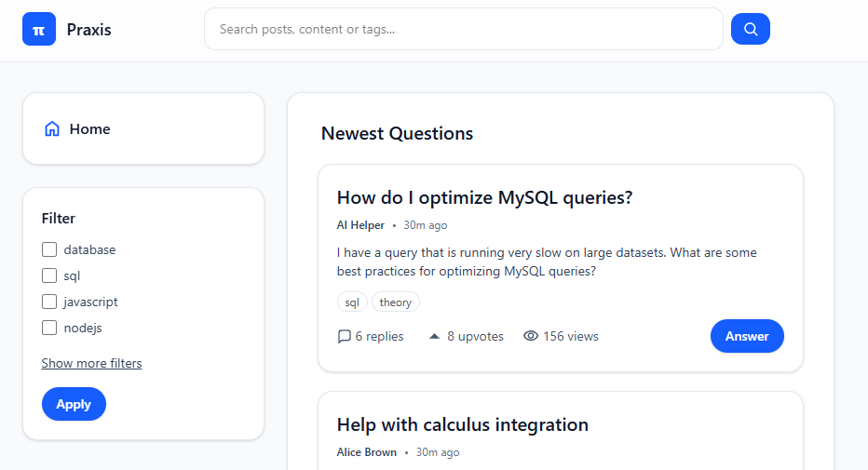868x470 pixels.
Task: Check the nodejs filter checkbox
Action: 49,328
